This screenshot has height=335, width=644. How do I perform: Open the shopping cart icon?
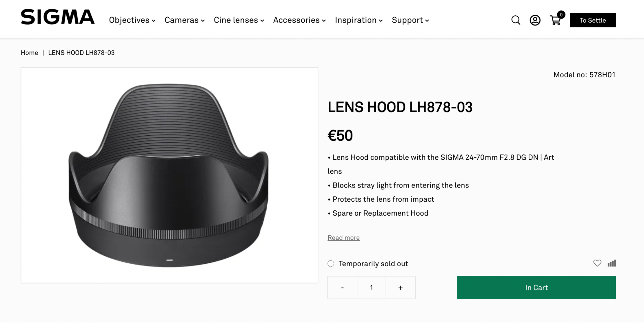[556, 20]
